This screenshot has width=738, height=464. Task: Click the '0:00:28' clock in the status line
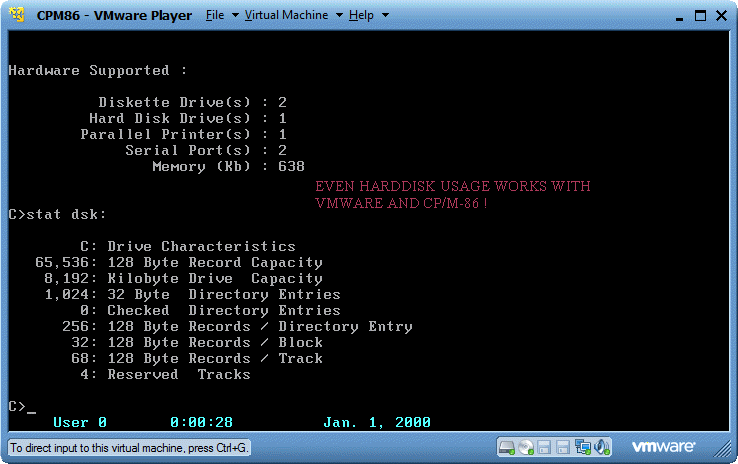click(201, 423)
